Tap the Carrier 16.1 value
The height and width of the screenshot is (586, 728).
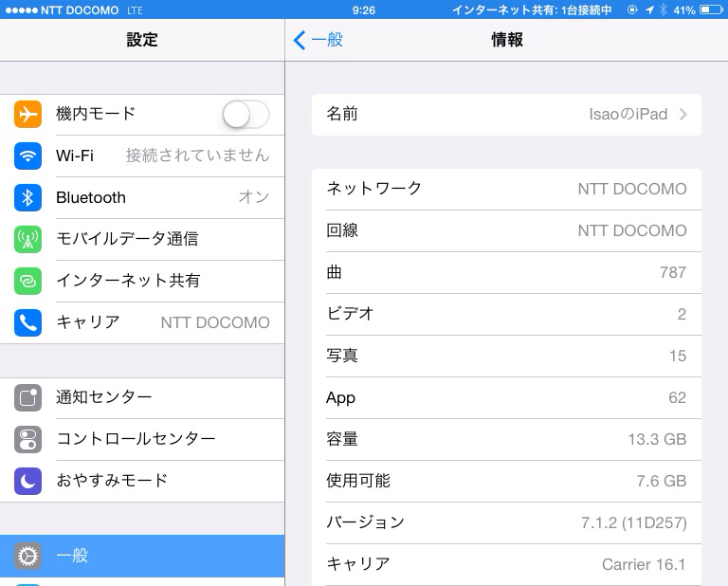click(x=644, y=564)
